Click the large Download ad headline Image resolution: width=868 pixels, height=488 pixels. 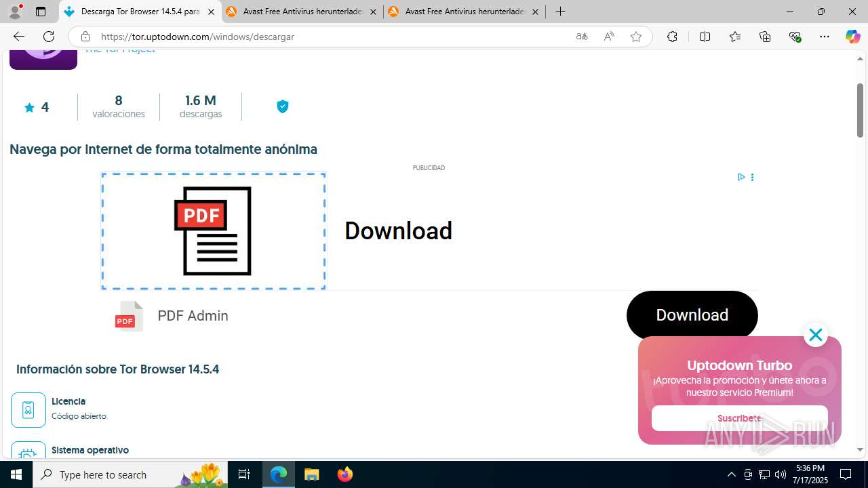click(x=398, y=230)
